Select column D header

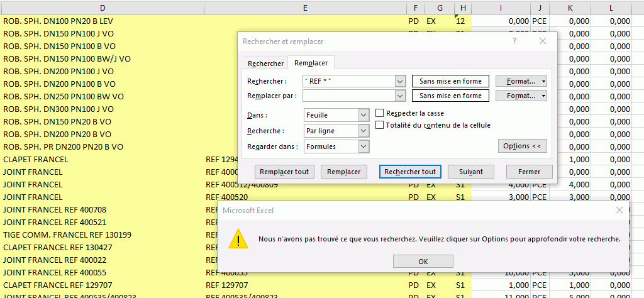[103, 7]
